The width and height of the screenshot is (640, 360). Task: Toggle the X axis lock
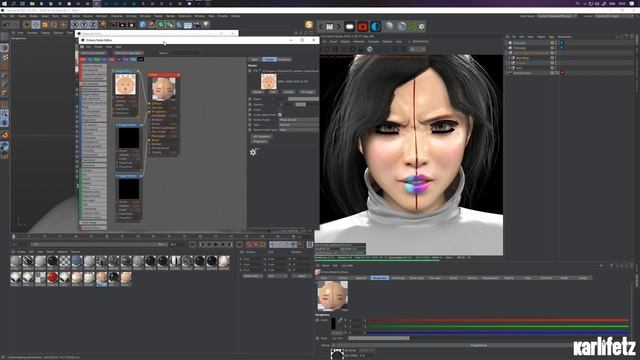75,25
